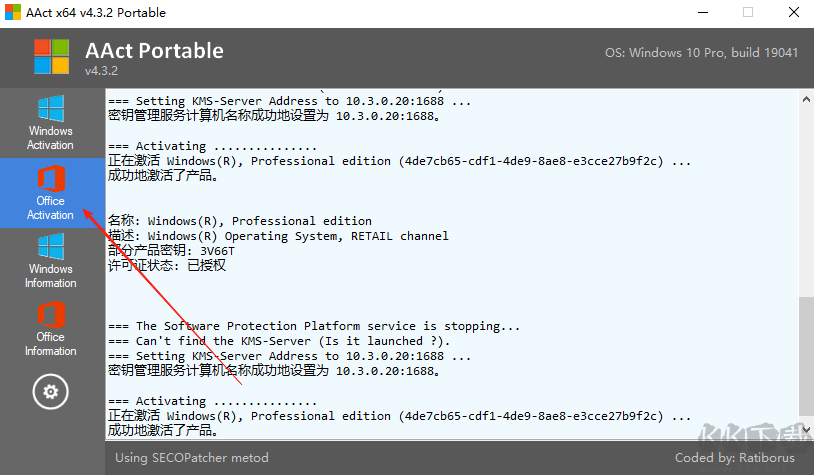814x475 pixels.
Task: Maximize the AAct window
Action: [748, 12]
